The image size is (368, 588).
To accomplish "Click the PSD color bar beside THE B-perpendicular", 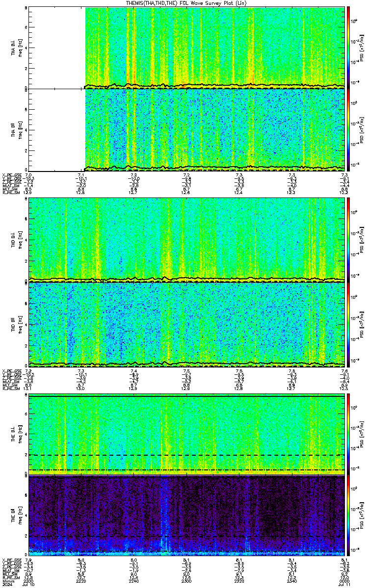I will click(x=349, y=434).
